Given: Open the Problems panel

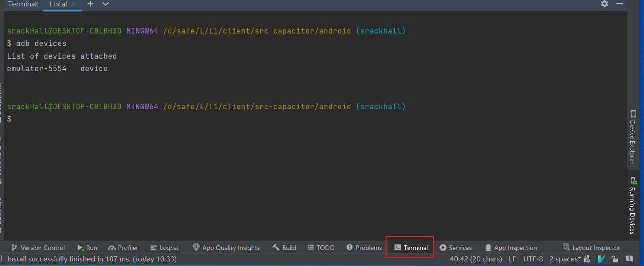Looking at the screenshot, I should coord(364,248).
